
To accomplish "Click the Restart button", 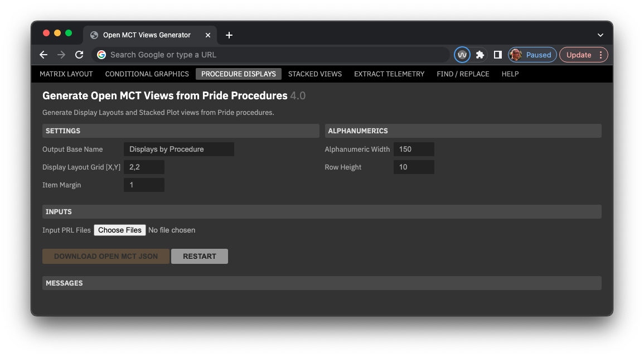I will coord(200,257).
